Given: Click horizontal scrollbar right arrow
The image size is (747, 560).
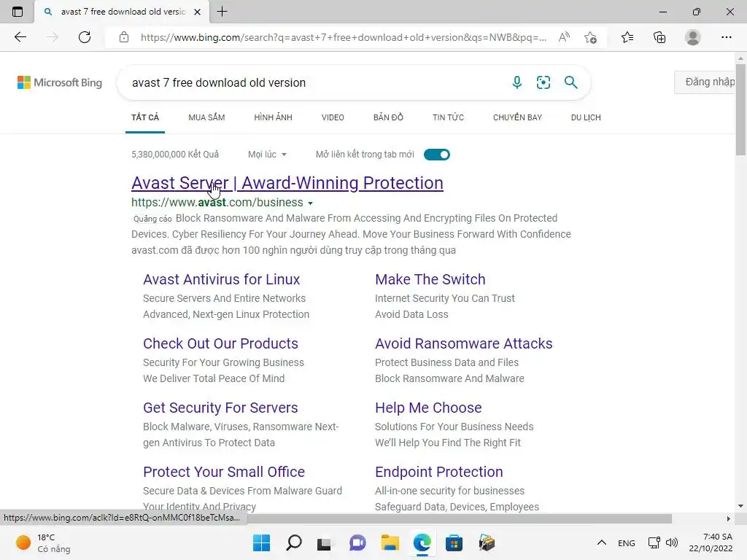Looking at the screenshot, I should point(728,518).
